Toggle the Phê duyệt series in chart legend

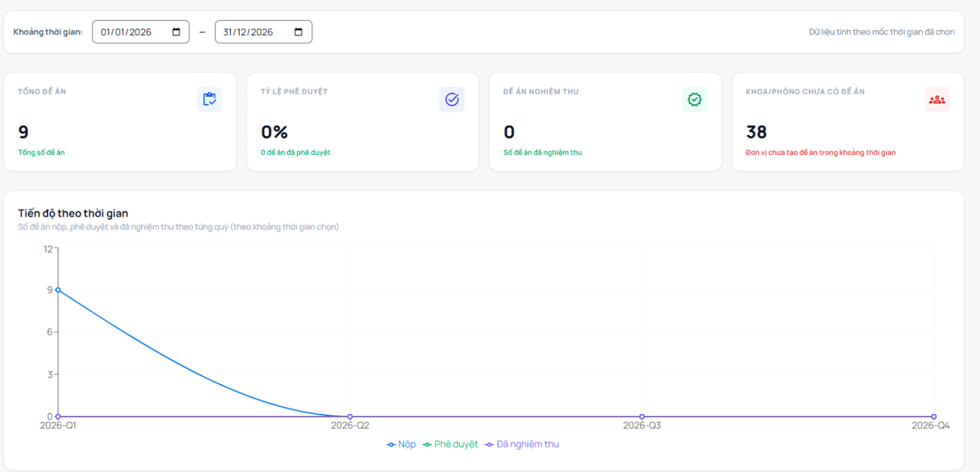[x=451, y=444]
